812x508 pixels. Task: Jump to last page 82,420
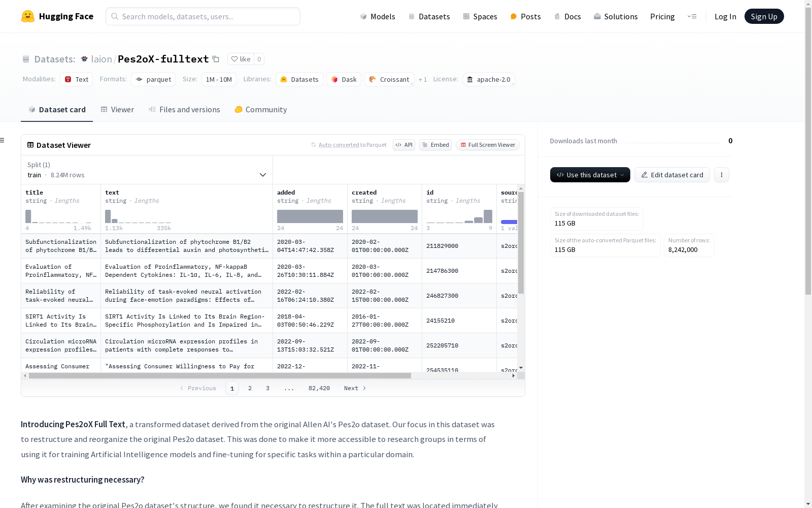coord(319,388)
